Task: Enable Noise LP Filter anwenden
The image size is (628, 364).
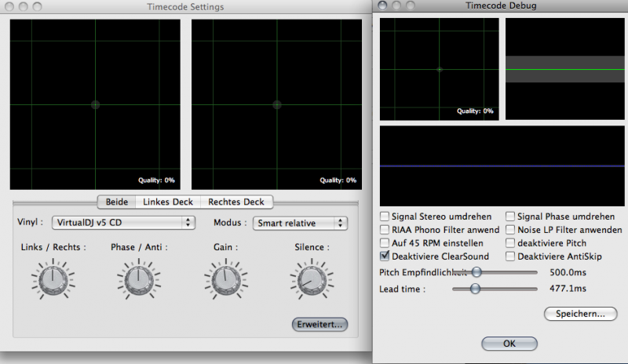Action: point(510,230)
